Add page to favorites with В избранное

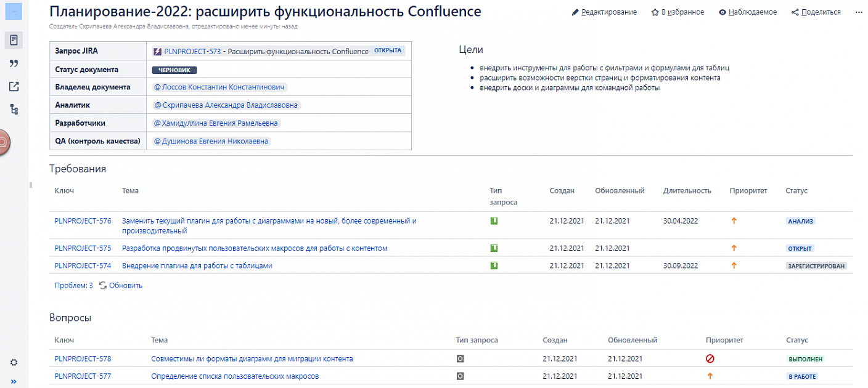point(678,12)
